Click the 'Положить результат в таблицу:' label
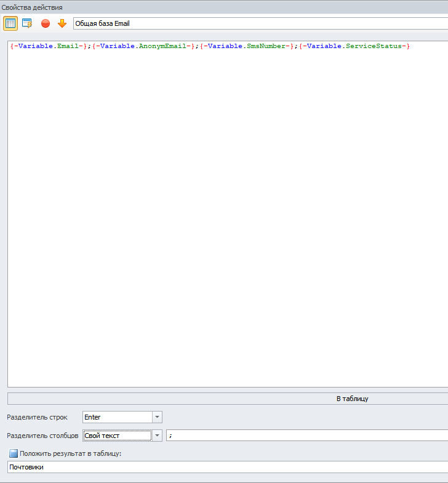Screen dimensions: 448x483 [71, 454]
